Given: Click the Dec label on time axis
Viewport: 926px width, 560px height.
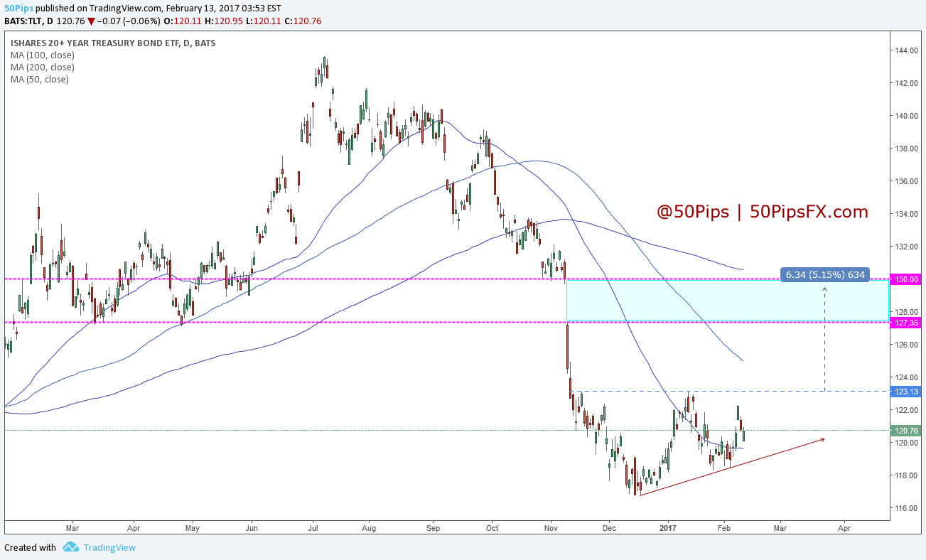Looking at the screenshot, I should click(608, 529).
